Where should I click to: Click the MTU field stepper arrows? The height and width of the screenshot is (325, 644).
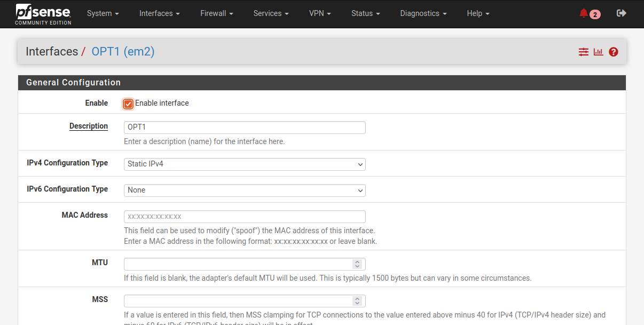[357, 264]
